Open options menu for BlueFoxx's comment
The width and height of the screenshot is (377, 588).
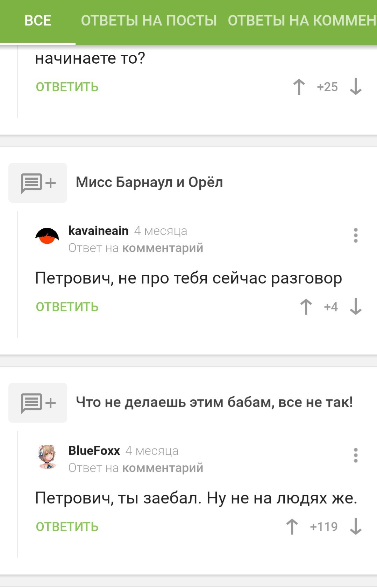pyautogui.click(x=356, y=455)
